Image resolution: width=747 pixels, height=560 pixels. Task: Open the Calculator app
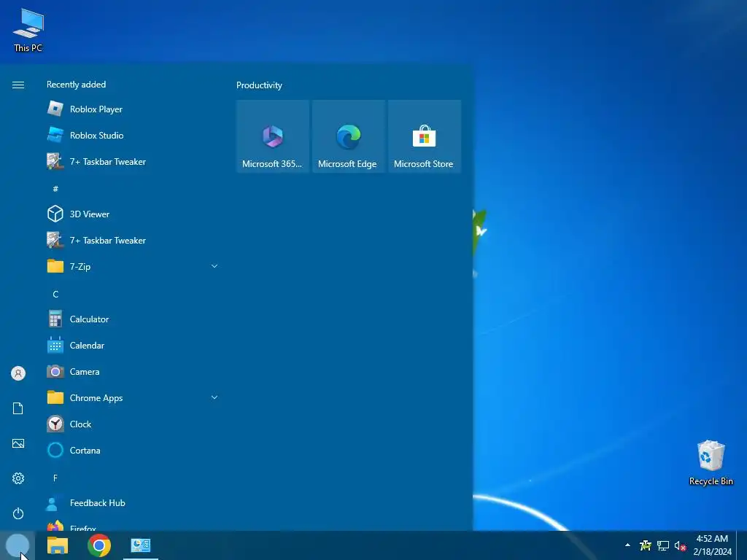[131, 319]
